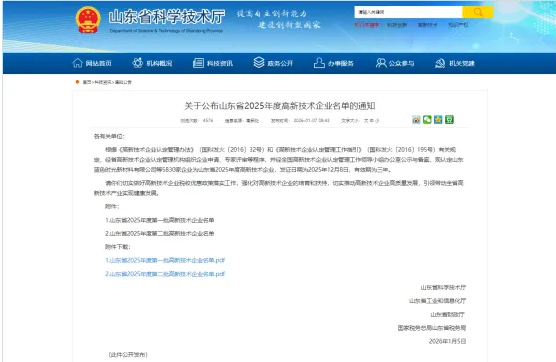Click the date 2026年1月5日
Image resolution: width=556 pixels, height=362 pixels.
(x=447, y=341)
